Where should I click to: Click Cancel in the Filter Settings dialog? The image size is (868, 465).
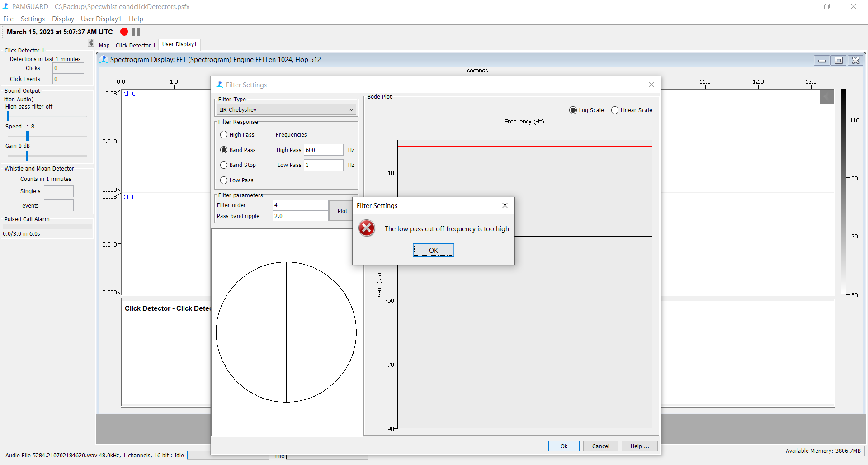601,446
